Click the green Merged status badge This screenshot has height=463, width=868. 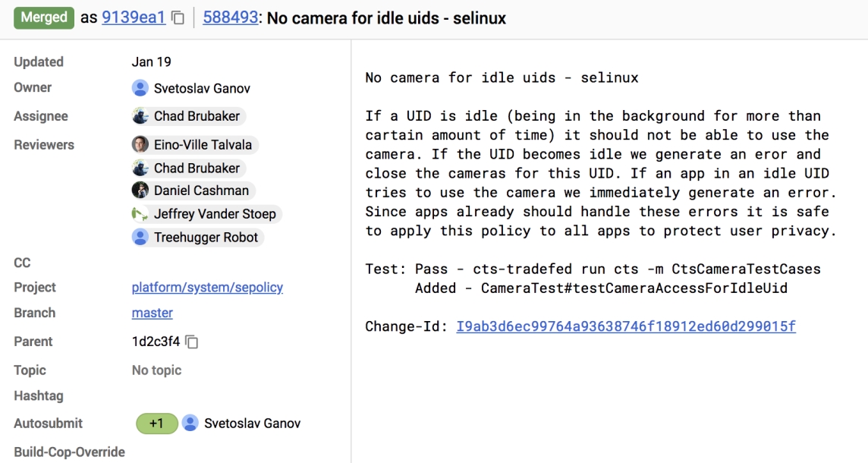(x=44, y=17)
